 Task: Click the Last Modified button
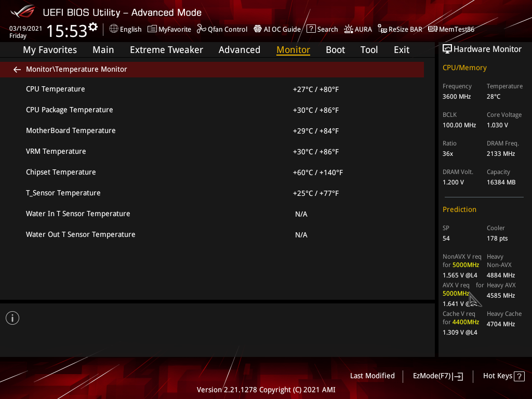coord(372,376)
